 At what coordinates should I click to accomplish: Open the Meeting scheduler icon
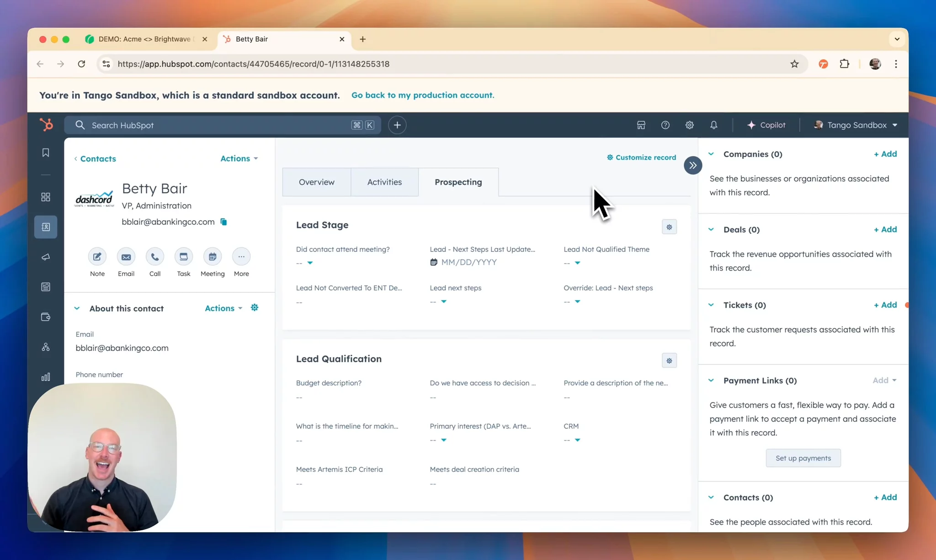213,257
